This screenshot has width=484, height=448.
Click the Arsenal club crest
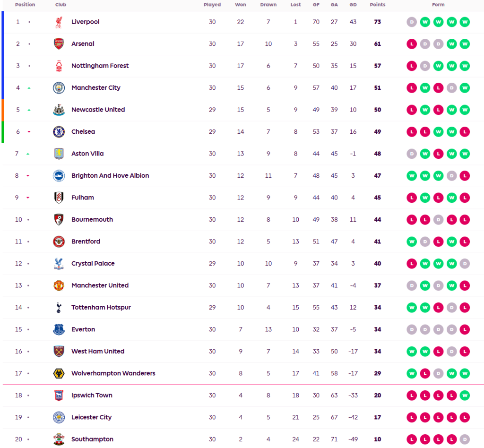pyautogui.click(x=59, y=44)
